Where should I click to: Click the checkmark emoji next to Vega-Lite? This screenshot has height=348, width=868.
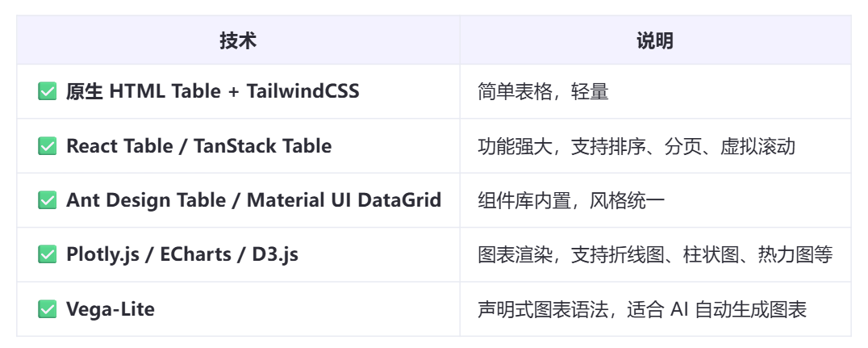[47, 308]
